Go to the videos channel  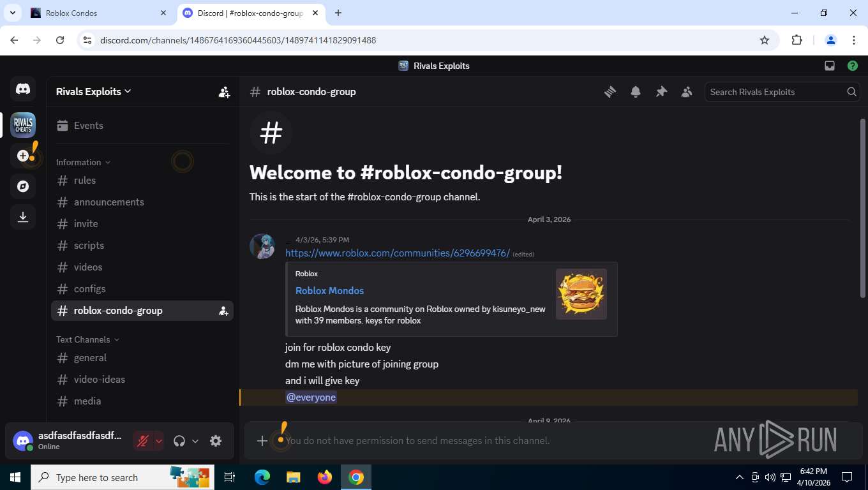tap(142, 267)
